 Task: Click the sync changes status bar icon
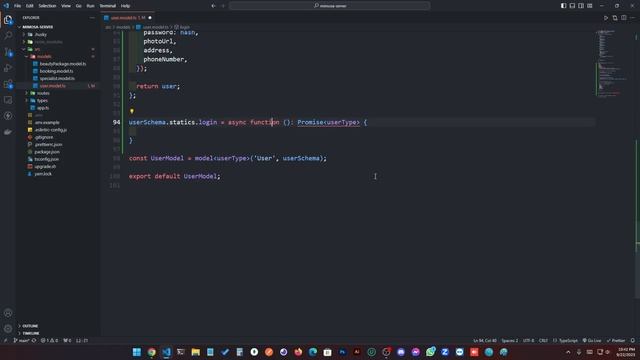pyautogui.click(x=34, y=340)
